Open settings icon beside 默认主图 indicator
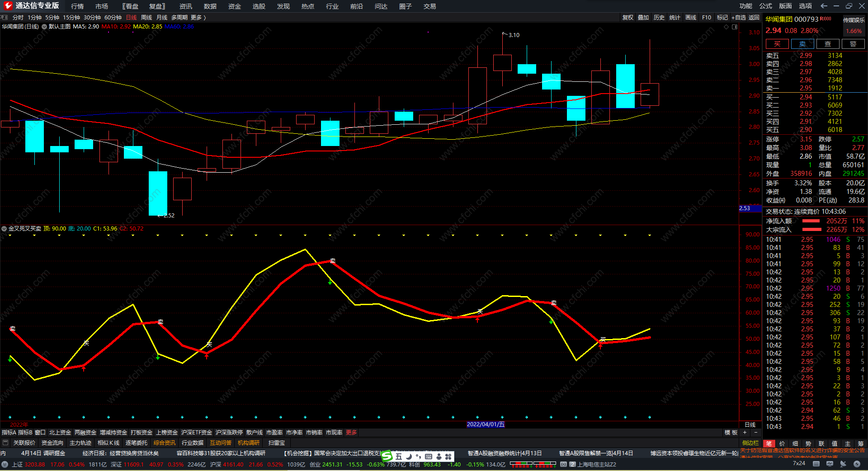868x471 pixels. 44,27
